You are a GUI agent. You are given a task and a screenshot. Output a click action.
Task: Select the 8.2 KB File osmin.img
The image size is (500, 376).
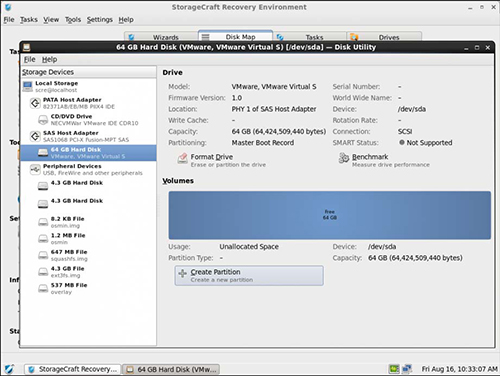[x=88, y=222]
